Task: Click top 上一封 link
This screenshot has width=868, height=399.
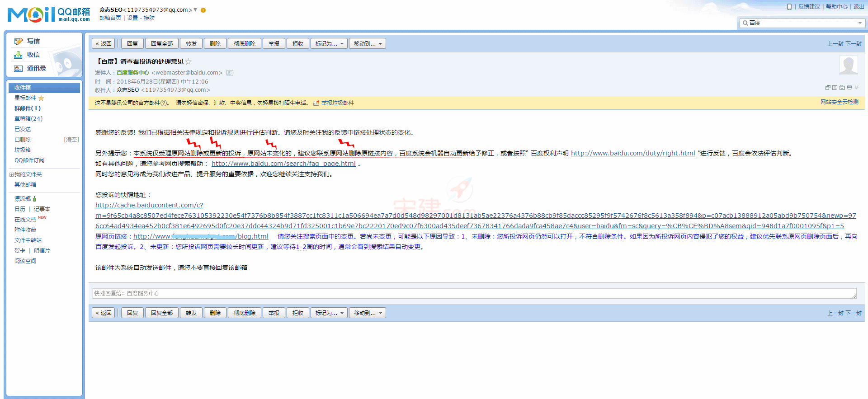Action: pos(835,44)
